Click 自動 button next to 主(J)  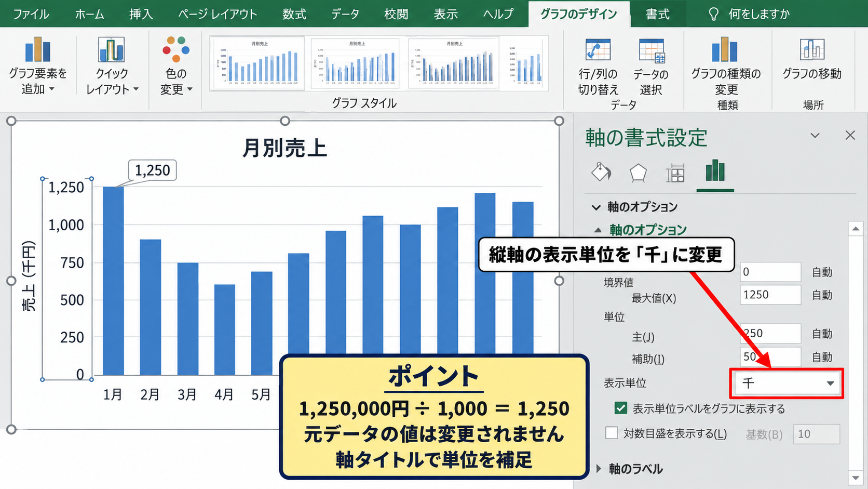click(x=822, y=334)
